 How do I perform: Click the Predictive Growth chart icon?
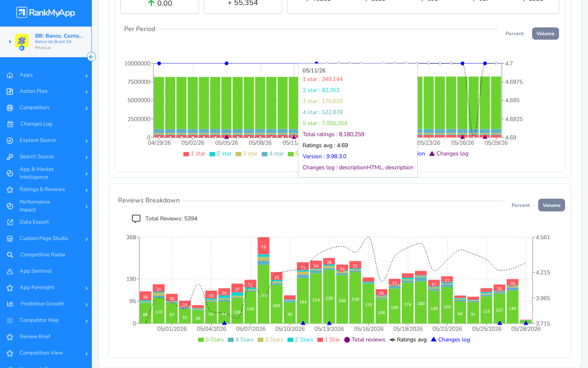(x=10, y=304)
